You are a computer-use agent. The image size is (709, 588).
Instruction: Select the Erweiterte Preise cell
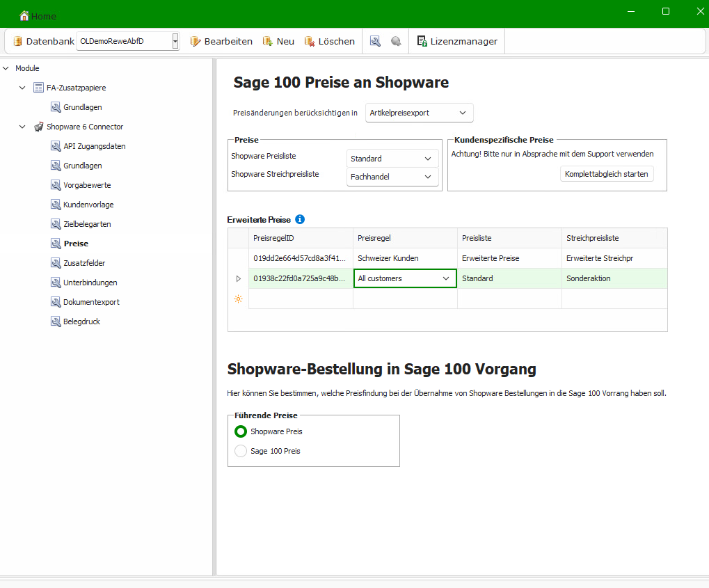point(509,258)
